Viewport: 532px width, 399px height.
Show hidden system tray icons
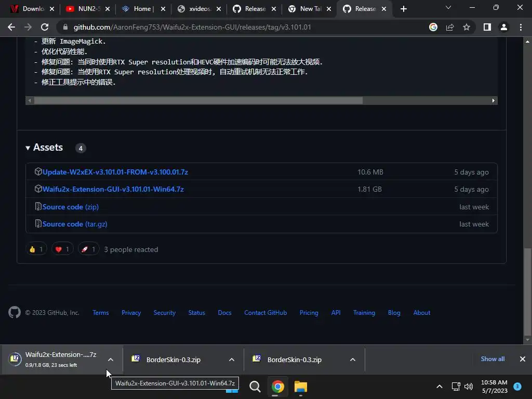pyautogui.click(x=440, y=387)
